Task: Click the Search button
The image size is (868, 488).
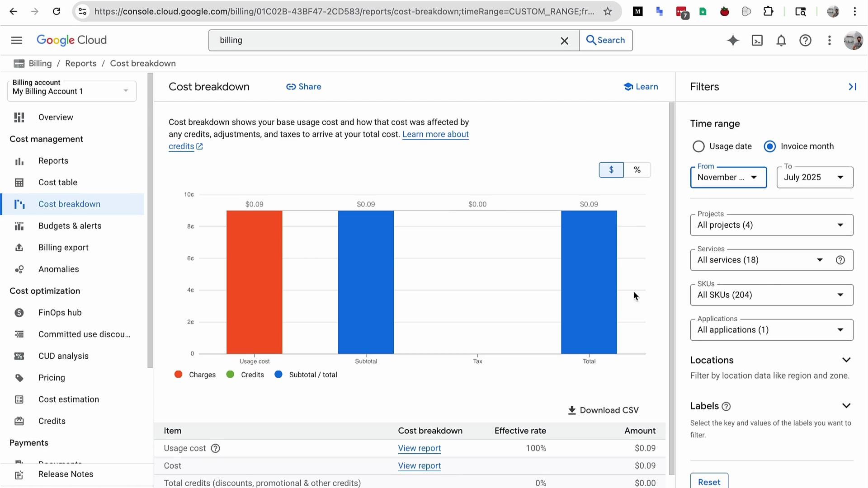Action: pos(606,40)
